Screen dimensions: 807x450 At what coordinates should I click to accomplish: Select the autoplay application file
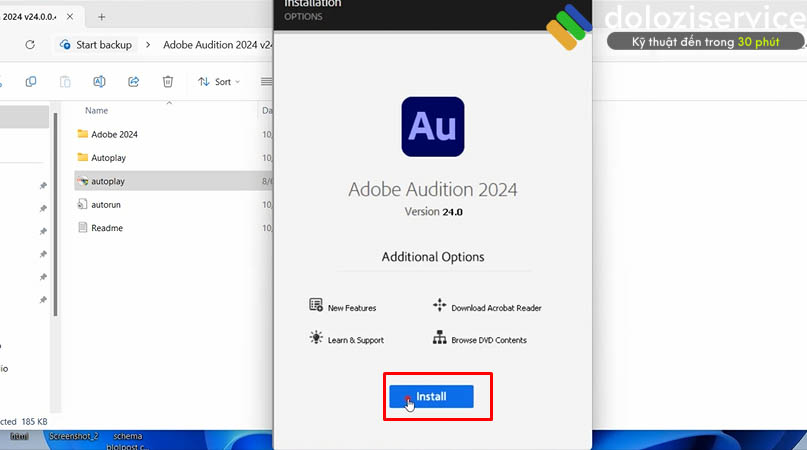(173, 181)
